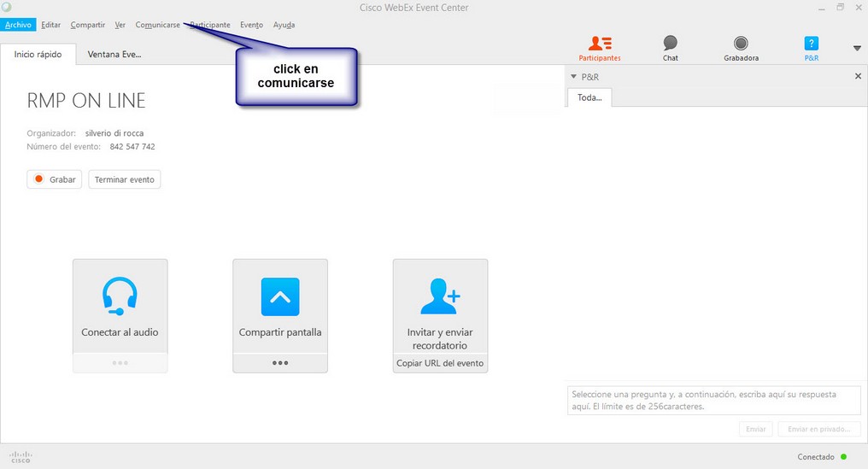Open the Evento menu
868x469 pixels.
point(251,25)
